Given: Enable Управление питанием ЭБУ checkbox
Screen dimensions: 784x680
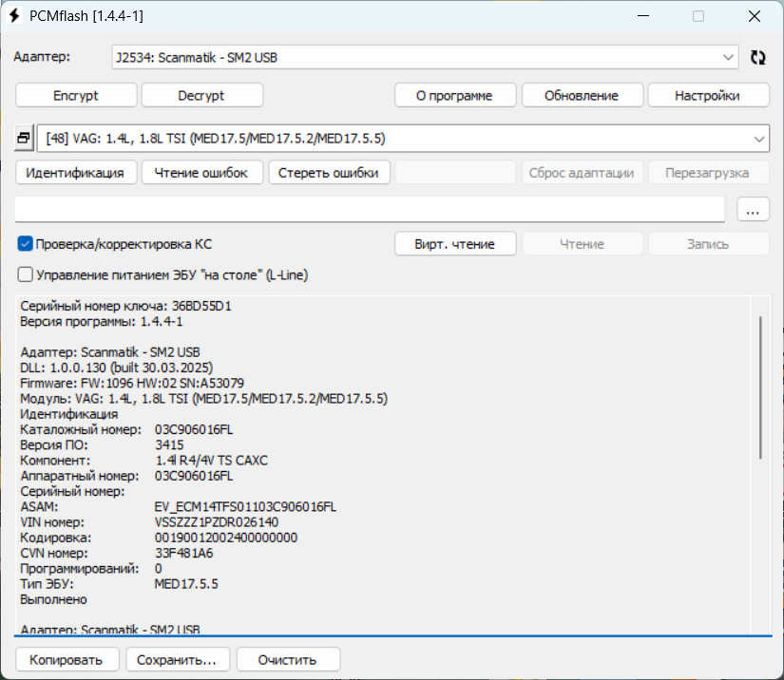Looking at the screenshot, I should click(x=26, y=275).
